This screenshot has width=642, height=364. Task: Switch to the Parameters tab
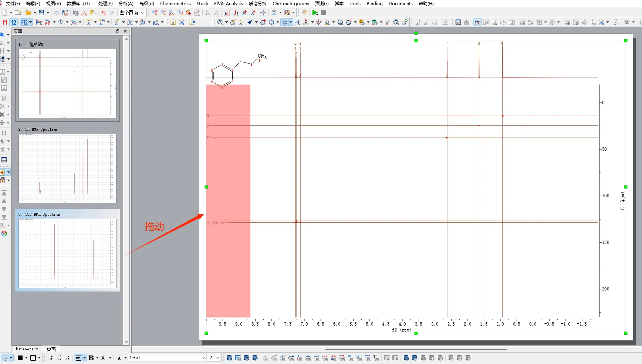27,349
